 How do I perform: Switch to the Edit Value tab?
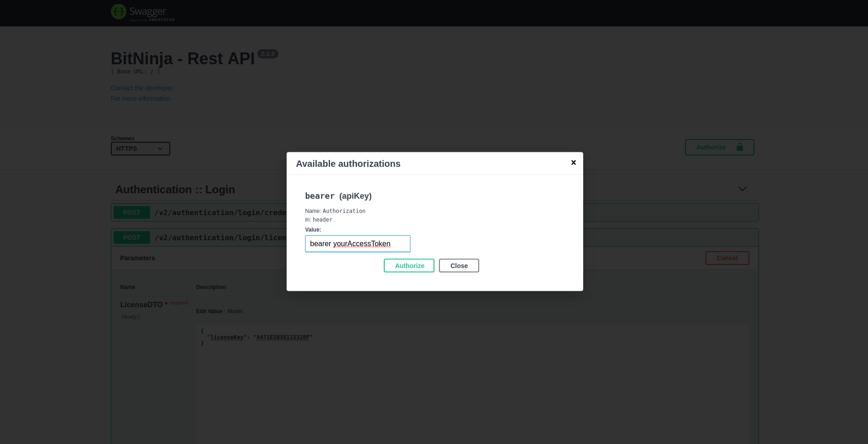point(209,311)
